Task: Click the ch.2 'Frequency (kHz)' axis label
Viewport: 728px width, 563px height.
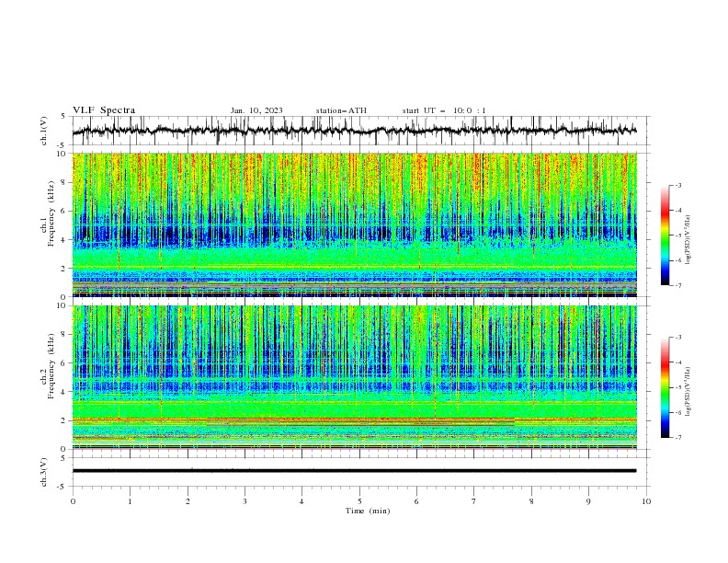Action: pos(51,366)
